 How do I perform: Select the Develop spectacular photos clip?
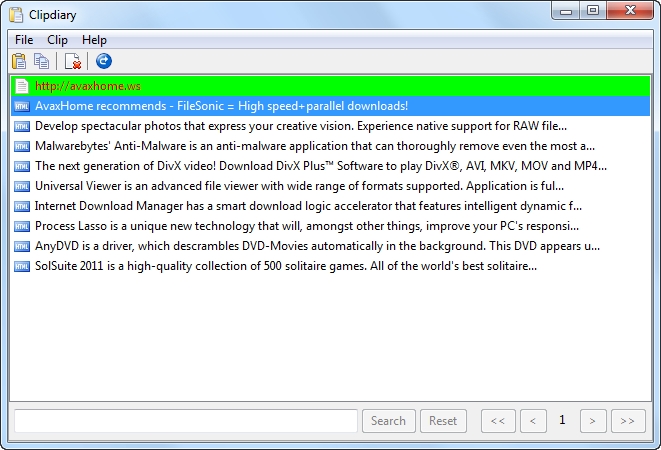pyautogui.click(x=330, y=126)
